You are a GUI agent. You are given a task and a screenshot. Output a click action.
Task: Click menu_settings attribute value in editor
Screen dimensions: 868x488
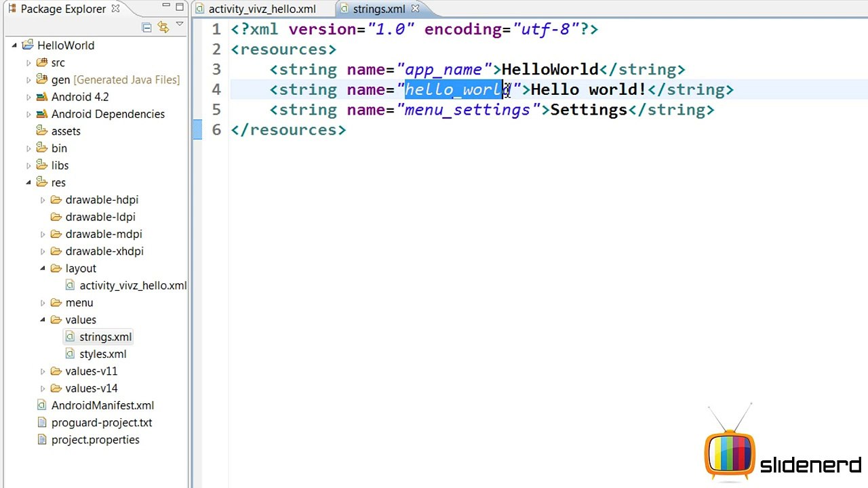point(467,110)
